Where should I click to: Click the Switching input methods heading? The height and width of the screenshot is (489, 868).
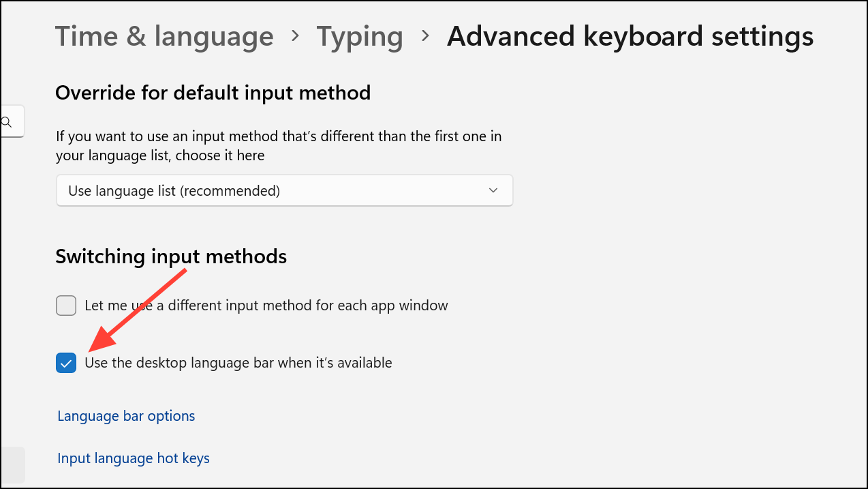coord(171,256)
